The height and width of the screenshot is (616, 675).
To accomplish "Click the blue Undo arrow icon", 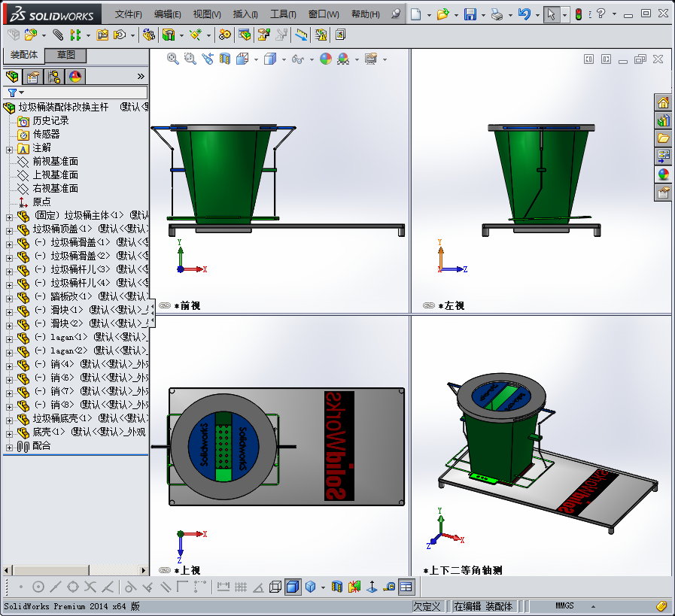I will click(x=524, y=14).
